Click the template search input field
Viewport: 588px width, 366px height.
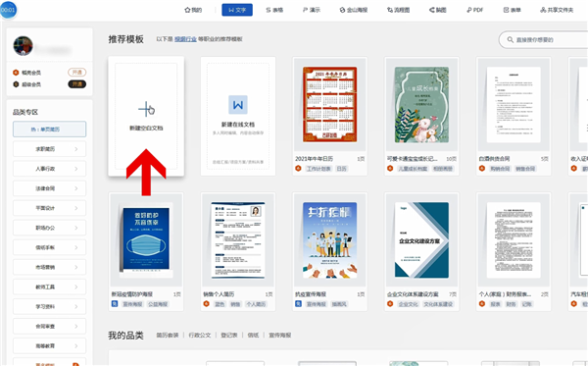pos(544,39)
